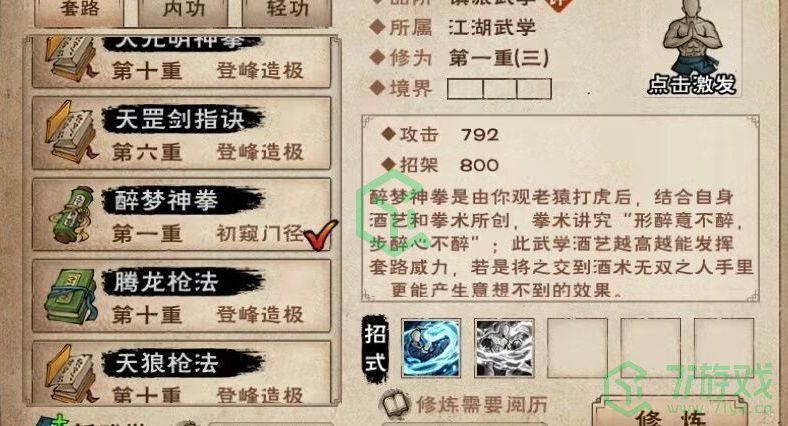Click the green scroll icon for 醉梦神拳
788x426 pixels.
point(72,215)
